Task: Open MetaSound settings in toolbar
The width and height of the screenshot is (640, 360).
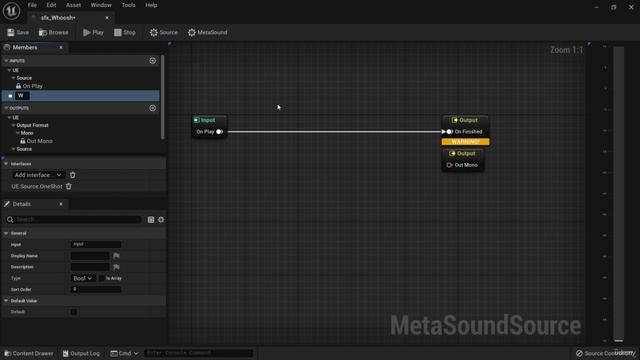Action: coord(207,32)
